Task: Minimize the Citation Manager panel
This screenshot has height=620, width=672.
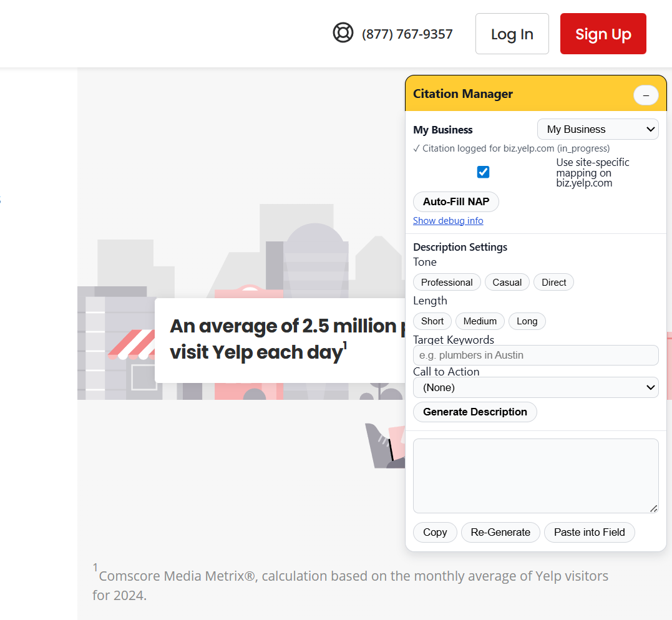Action: click(646, 95)
